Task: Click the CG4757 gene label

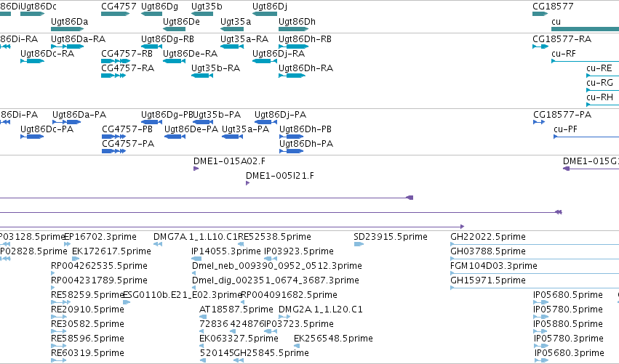Action: (x=119, y=7)
